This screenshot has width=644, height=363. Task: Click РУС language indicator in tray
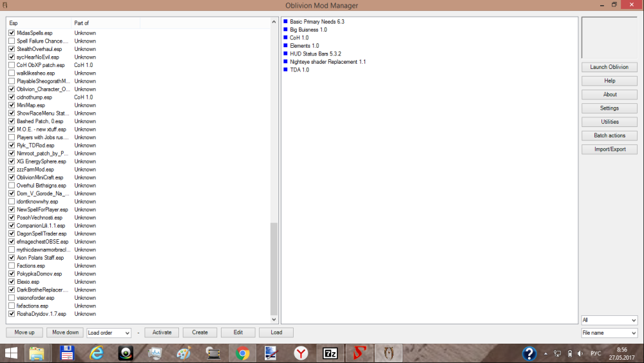click(x=596, y=353)
